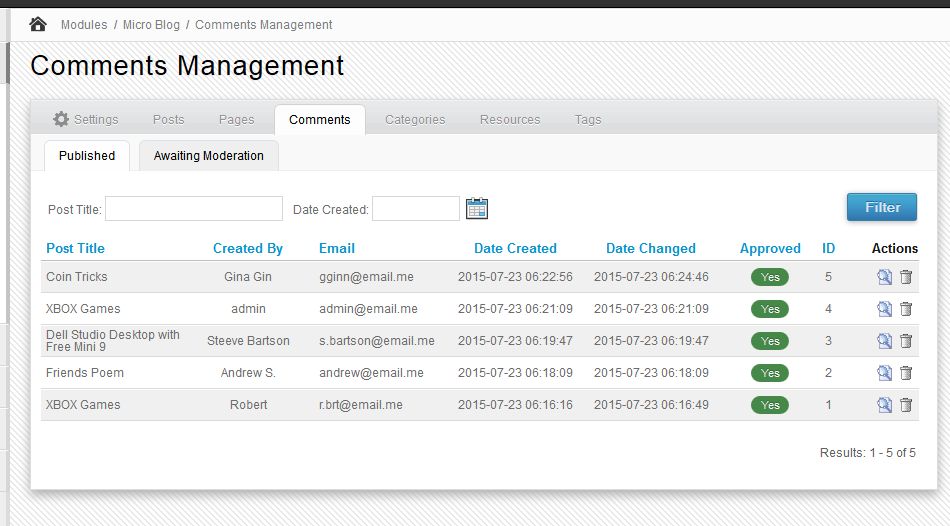Open the Categories tab
This screenshot has height=526, width=950.
[415, 119]
